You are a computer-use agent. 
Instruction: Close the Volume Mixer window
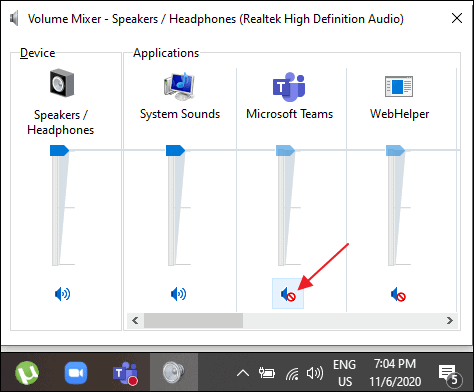457,18
